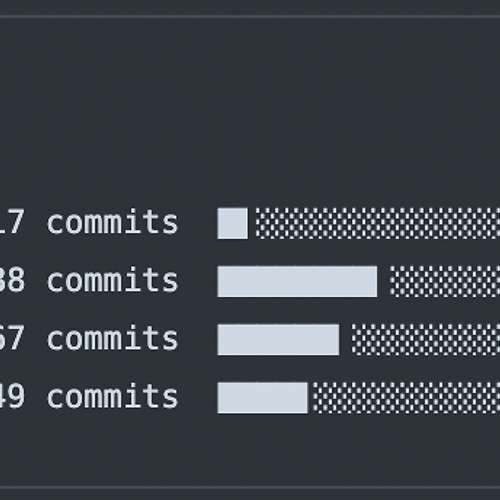The image size is (500, 500).
Task: Click the word commits in the 67 row
Action: pos(112,337)
